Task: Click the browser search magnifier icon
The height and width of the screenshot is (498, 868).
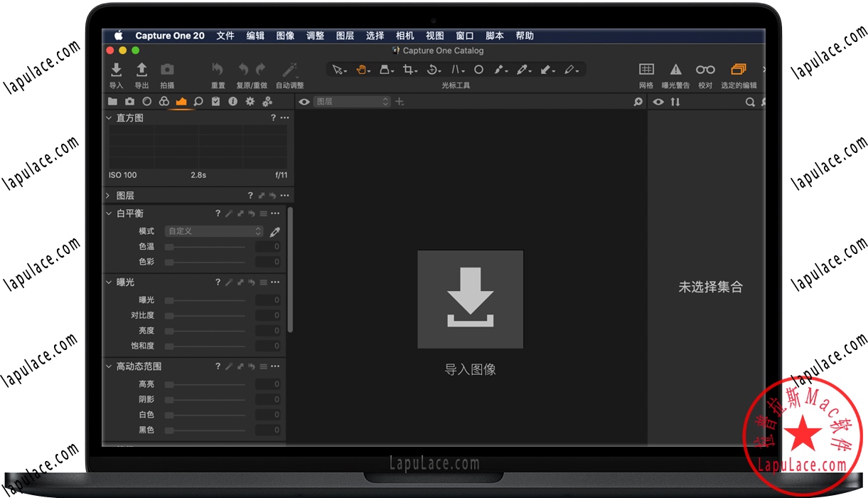Action: click(x=750, y=102)
